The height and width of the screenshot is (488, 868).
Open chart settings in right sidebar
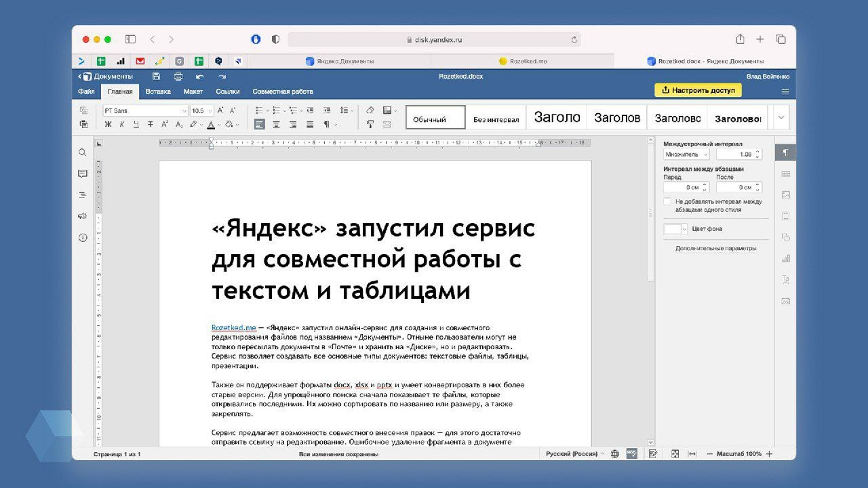pyautogui.click(x=786, y=258)
